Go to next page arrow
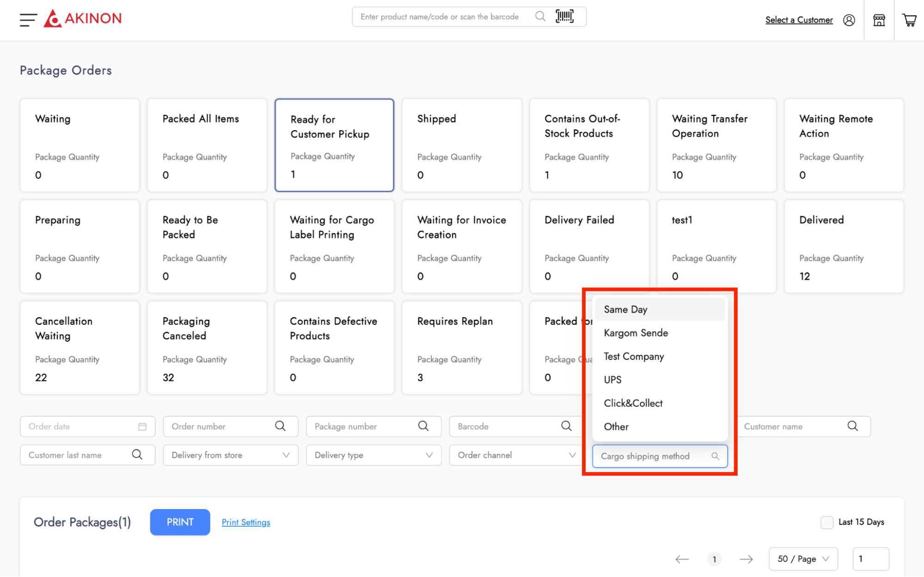The image size is (924, 577). point(746,559)
